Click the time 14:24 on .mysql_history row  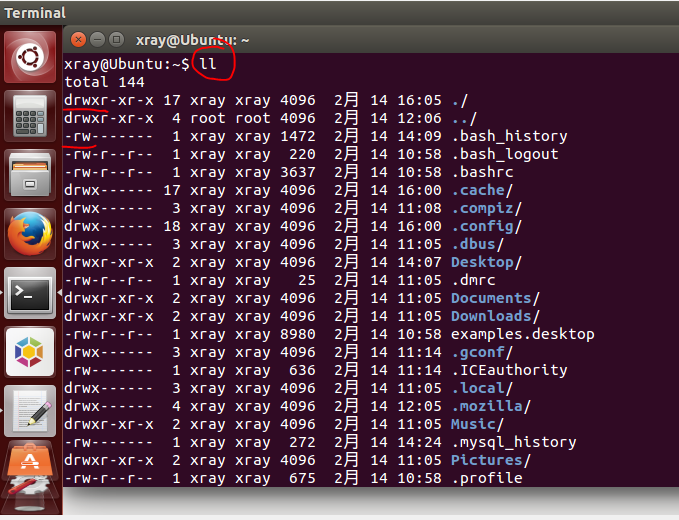tap(420, 442)
